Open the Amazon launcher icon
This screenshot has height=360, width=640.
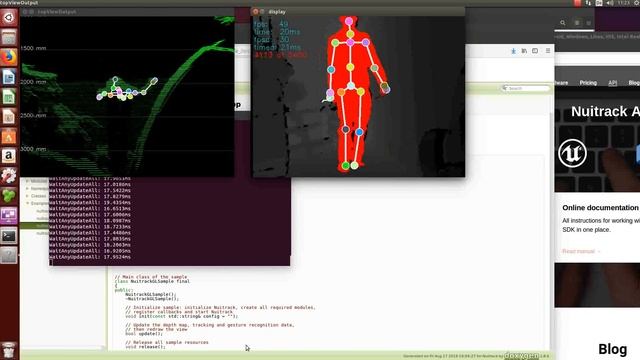coord(9,156)
